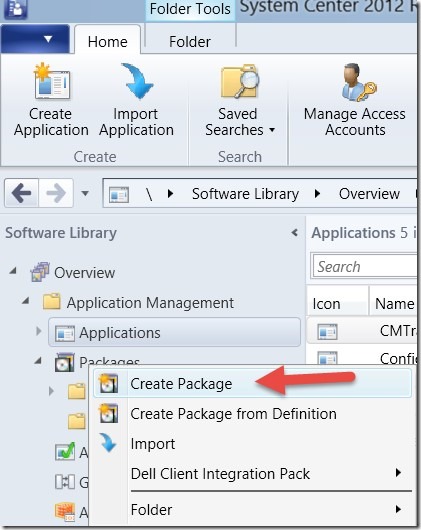Click the CMTr application row icon
Viewport: 421px width, 530px height.
pos(327,331)
